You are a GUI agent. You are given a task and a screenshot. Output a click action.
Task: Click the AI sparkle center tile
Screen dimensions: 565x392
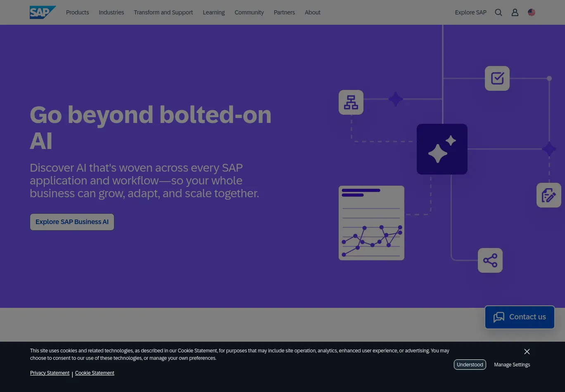coord(442,149)
